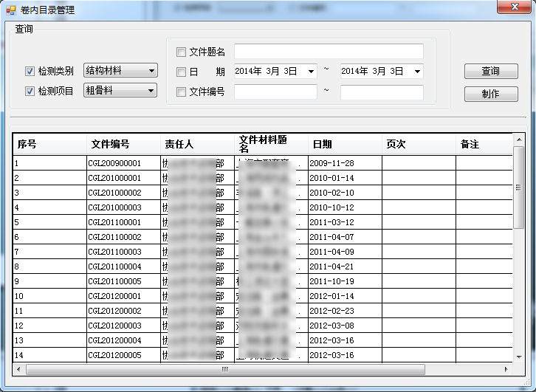The height and width of the screenshot is (392, 536).
Task: Open the start date picker dropdown
Action: [x=311, y=72]
